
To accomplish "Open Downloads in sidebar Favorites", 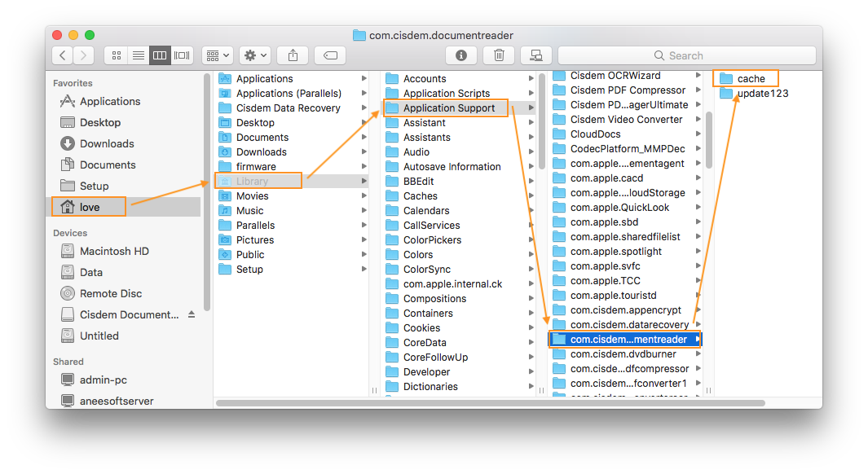I will tap(106, 143).
